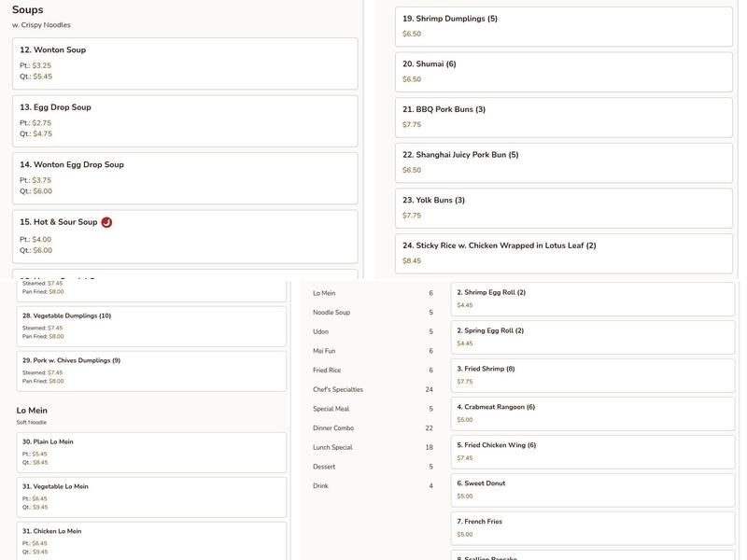The width and height of the screenshot is (747, 560).
Task: Click the Sweet Donut item
Action: pos(592,490)
